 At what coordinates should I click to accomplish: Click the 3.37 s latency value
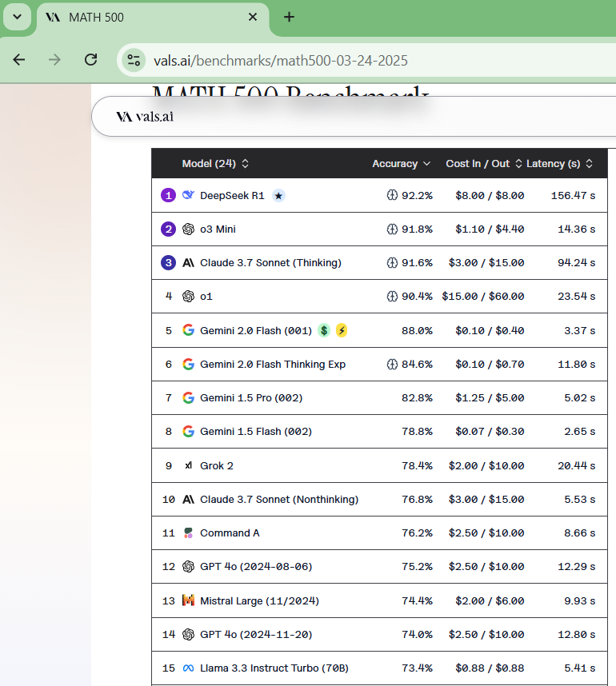pos(580,330)
